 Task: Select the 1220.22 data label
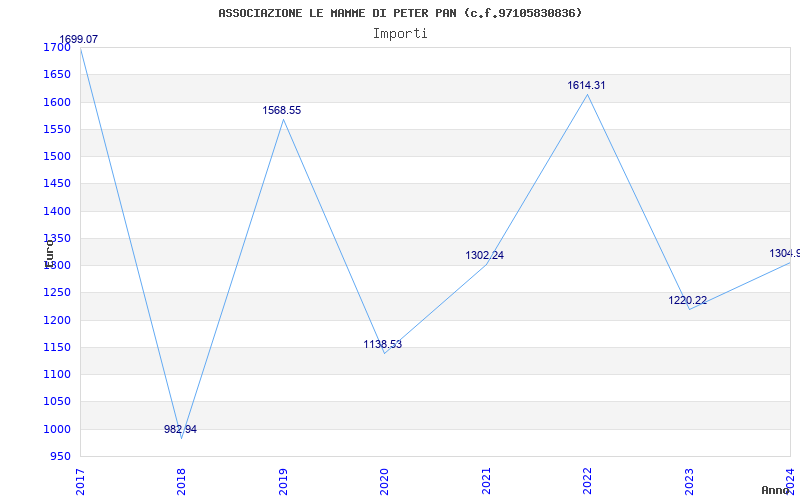tap(688, 301)
